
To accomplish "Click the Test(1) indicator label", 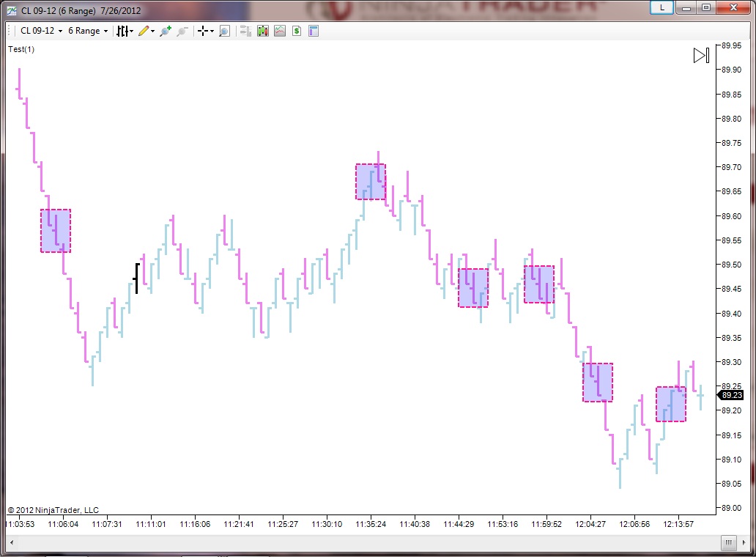I will coord(21,49).
